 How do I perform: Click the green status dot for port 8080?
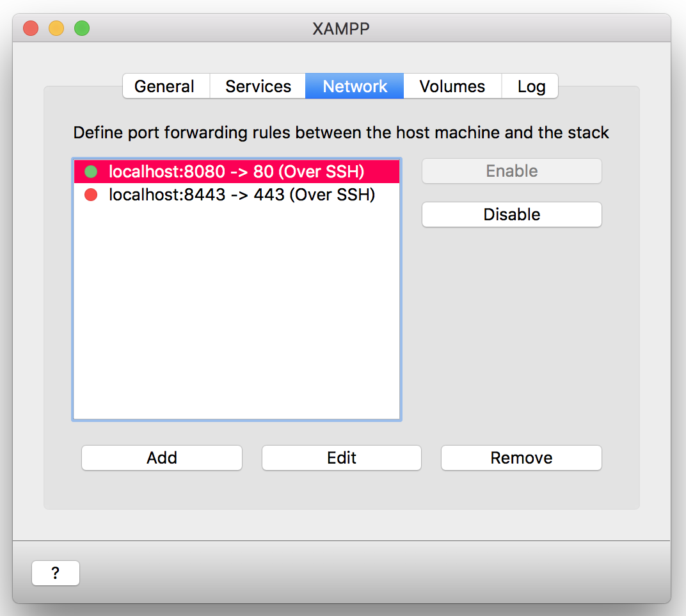click(91, 172)
